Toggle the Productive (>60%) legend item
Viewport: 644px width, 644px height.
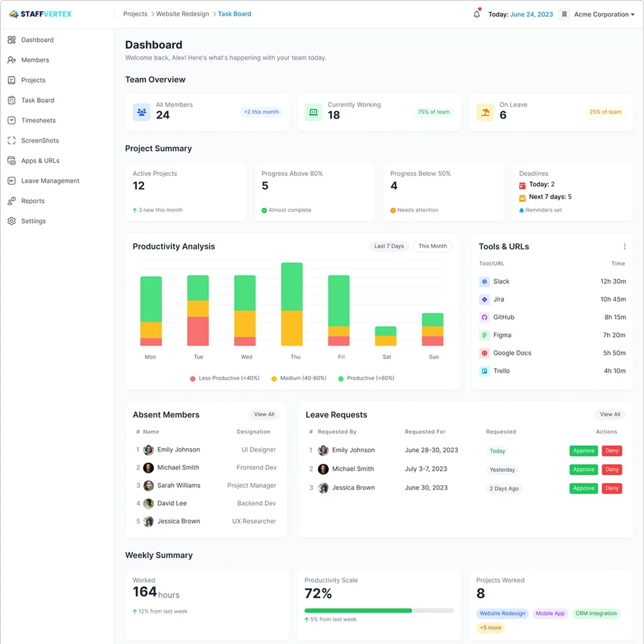click(x=366, y=378)
